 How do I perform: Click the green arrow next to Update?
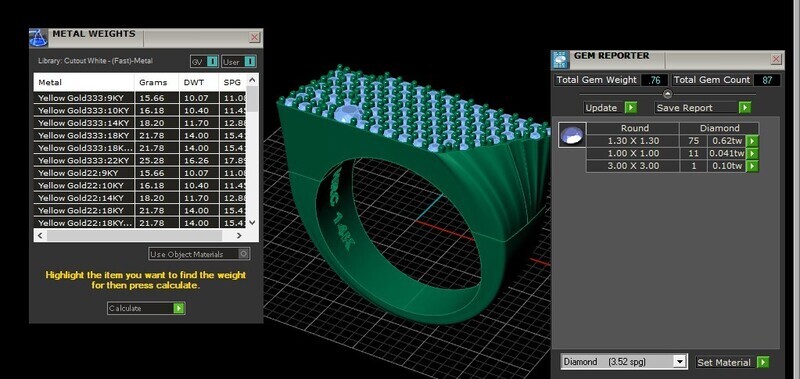coord(631,108)
